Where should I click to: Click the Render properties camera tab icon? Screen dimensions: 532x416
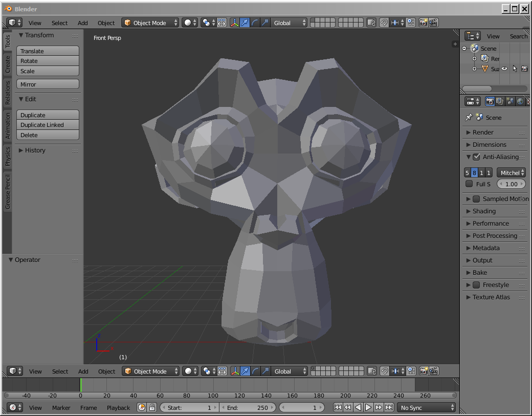pos(490,101)
